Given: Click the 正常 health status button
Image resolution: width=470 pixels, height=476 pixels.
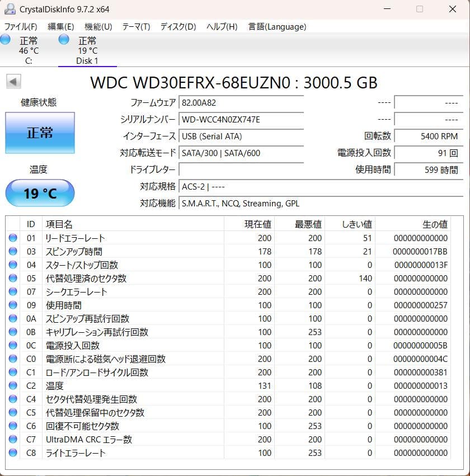Looking at the screenshot, I should 39,133.
